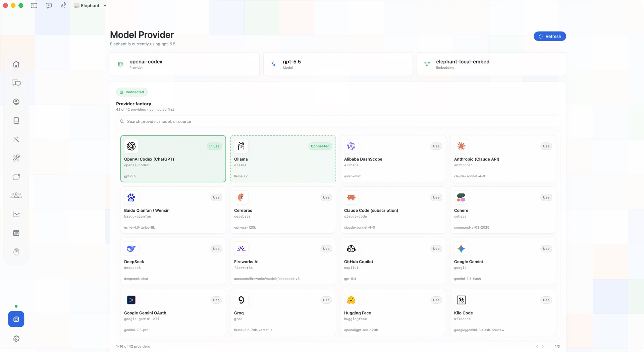Use the Fireworks AI provider

(x=326, y=249)
